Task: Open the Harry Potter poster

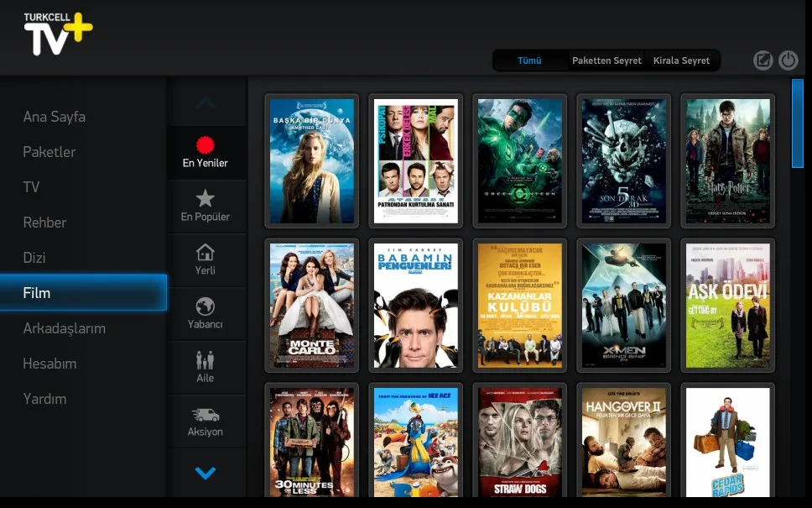Action: point(728,160)
